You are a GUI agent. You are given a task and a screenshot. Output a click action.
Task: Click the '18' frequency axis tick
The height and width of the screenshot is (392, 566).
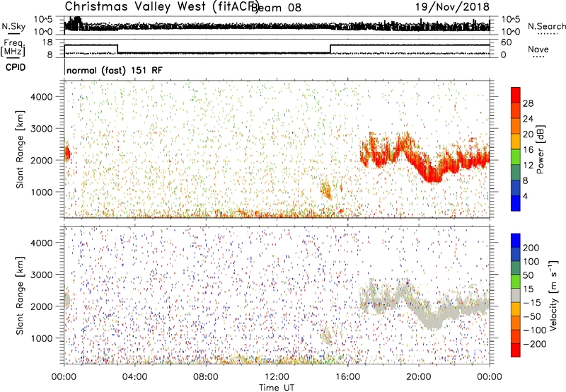click(47, 42)
